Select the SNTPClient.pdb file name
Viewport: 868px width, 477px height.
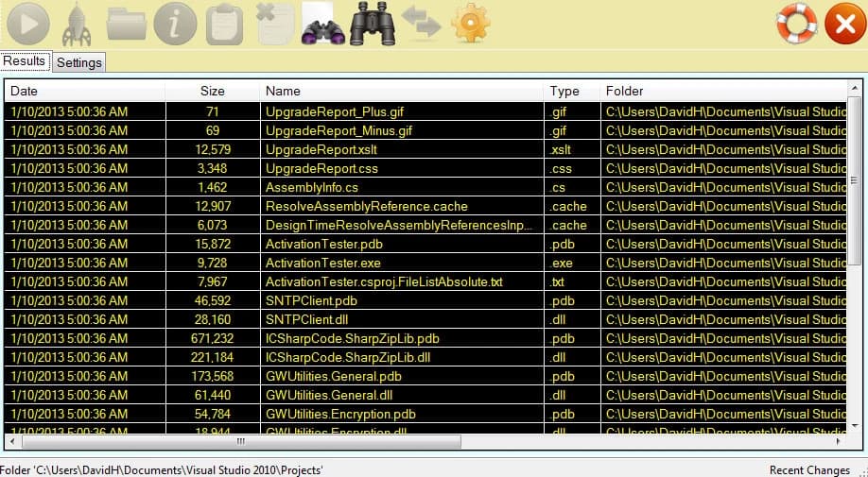tap(311, 300)
